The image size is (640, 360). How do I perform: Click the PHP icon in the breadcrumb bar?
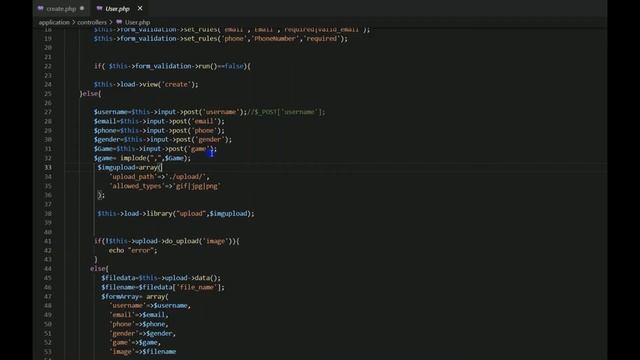pyautogui.click(x=119, y=22)
